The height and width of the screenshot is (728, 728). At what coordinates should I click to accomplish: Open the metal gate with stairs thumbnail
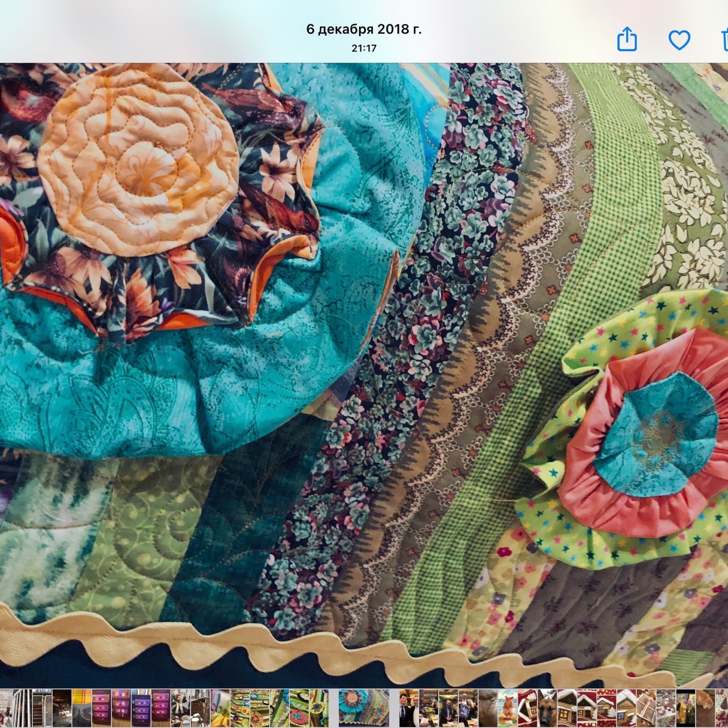click(42, 708)
